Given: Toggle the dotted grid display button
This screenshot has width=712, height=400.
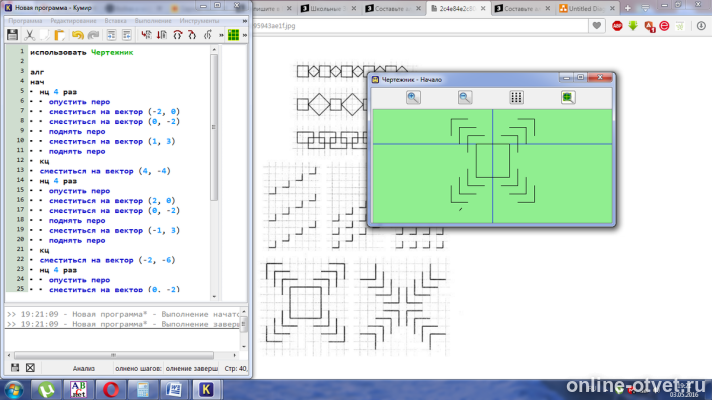Looking at the screenshot, I should (x=516, y=97).
